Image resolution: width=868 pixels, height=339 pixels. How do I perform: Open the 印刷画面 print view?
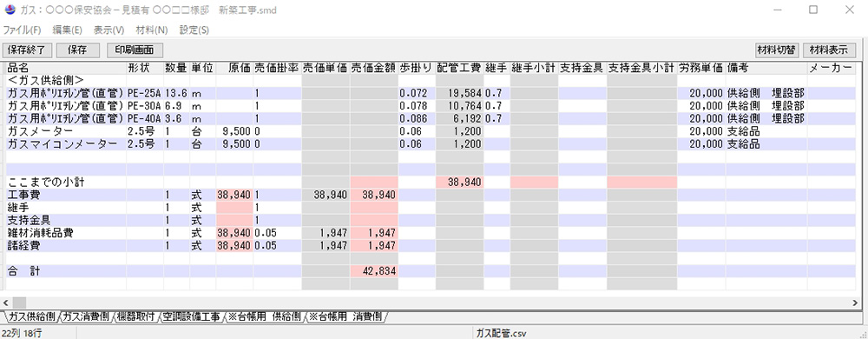point(135,50)
